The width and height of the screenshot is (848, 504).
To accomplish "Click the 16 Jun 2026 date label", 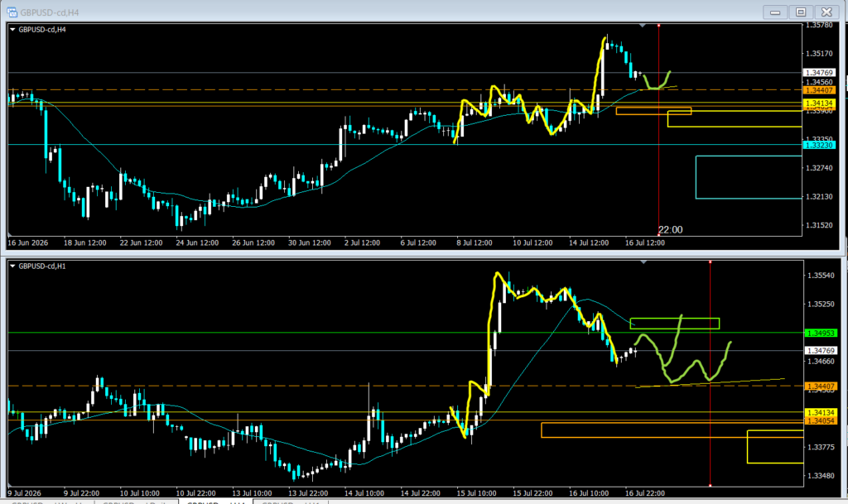I will [x=27, y=243].
